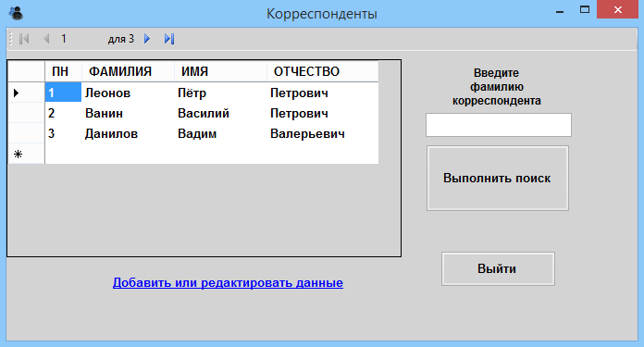Screen dimensions: 644x347
Task: Go to previous record arrow
Action: (x=46, y=39)
